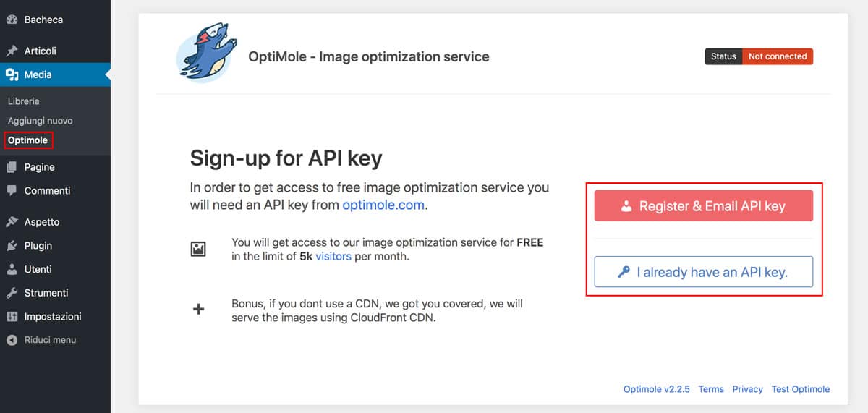Screen dimensions: 868x413
Task: Collapse sidebar using Riduci menu arrow icon
Action: pos(12,340)
